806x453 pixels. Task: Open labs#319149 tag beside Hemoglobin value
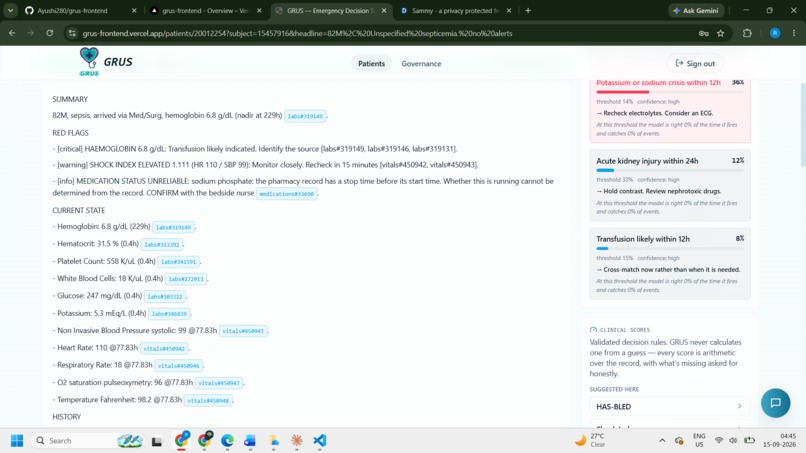(173, 227)
